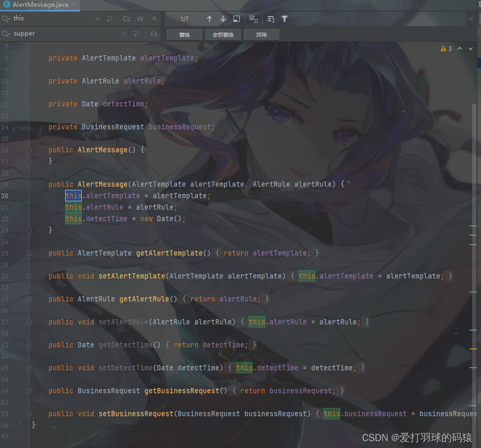The width and height of the screenshot is (481, 448).
Task: Click the yellow warning stripe on scrollbar
Action: (x=473, y=349)
